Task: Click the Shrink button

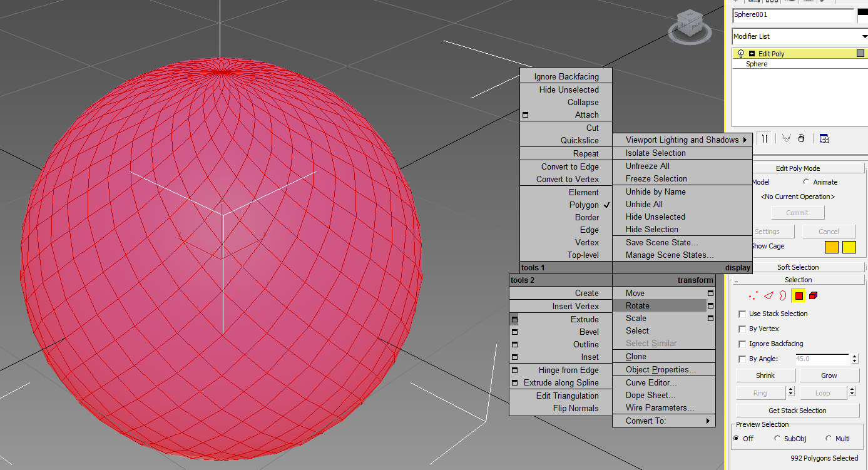Action: point(765,375)
